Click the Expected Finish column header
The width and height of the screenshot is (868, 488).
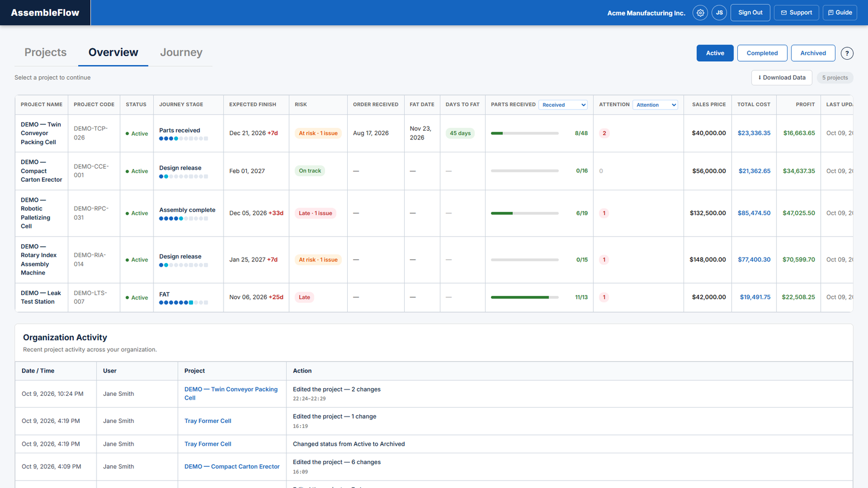pos(253,105)
